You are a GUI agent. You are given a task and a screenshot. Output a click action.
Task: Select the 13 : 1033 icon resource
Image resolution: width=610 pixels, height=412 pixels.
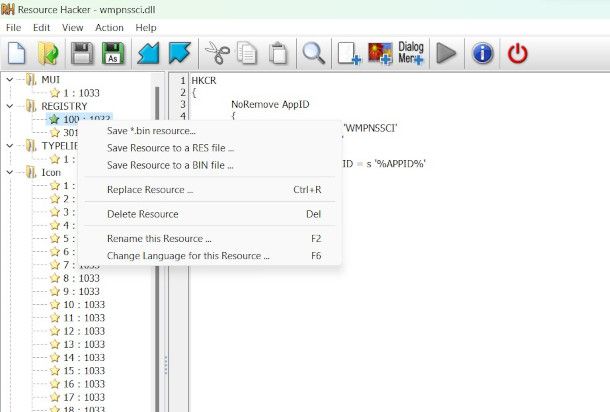[84, 344]
